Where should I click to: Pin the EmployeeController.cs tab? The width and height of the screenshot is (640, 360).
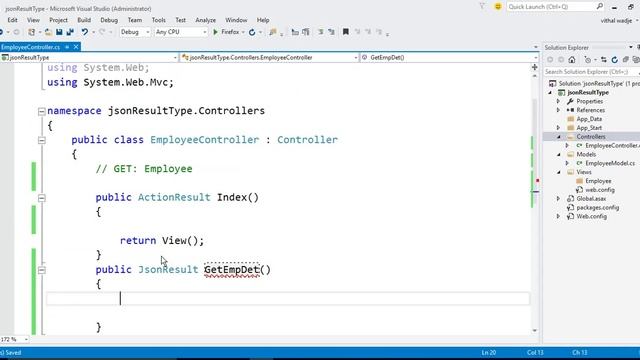click(67, 47)
